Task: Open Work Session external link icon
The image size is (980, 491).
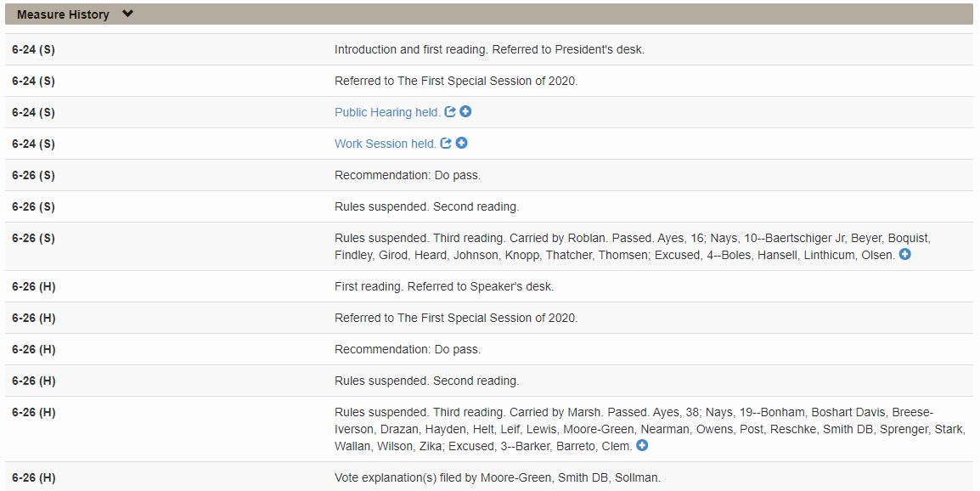Action: 446,144
